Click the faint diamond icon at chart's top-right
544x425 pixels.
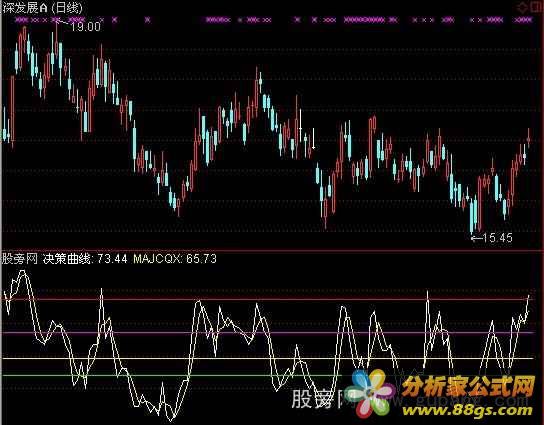coord(522,7)
